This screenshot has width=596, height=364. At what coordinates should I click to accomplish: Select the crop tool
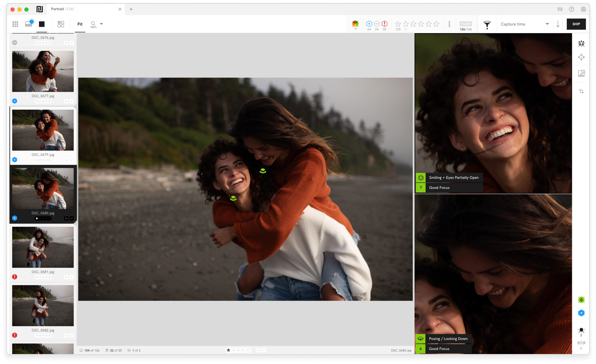pos(581,91)
